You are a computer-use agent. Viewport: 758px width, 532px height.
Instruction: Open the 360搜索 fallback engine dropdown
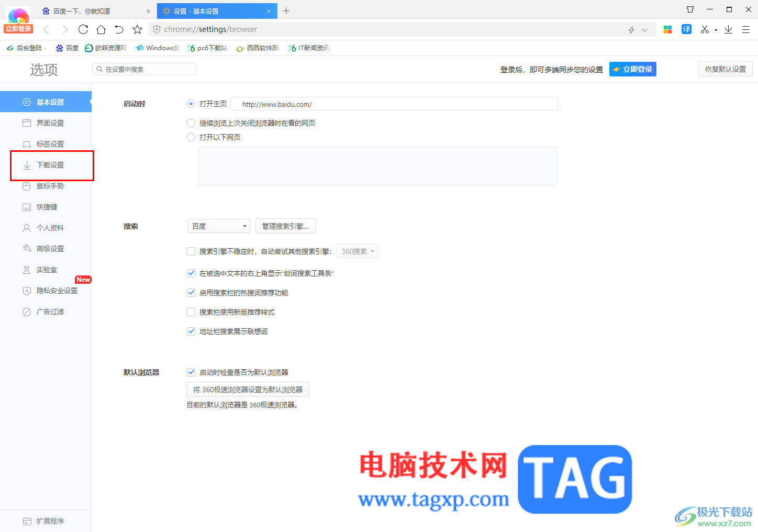click(x=357, y=251)
